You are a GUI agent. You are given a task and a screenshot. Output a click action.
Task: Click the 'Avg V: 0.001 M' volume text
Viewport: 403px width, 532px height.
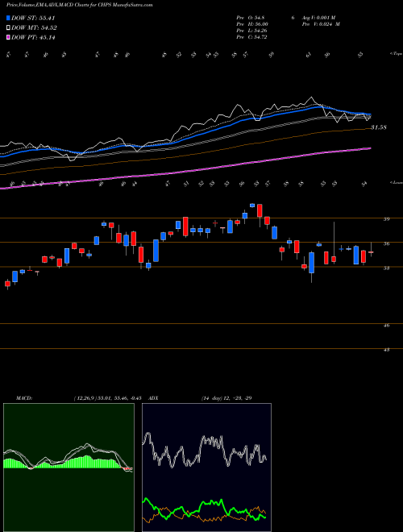click(318, 18)
